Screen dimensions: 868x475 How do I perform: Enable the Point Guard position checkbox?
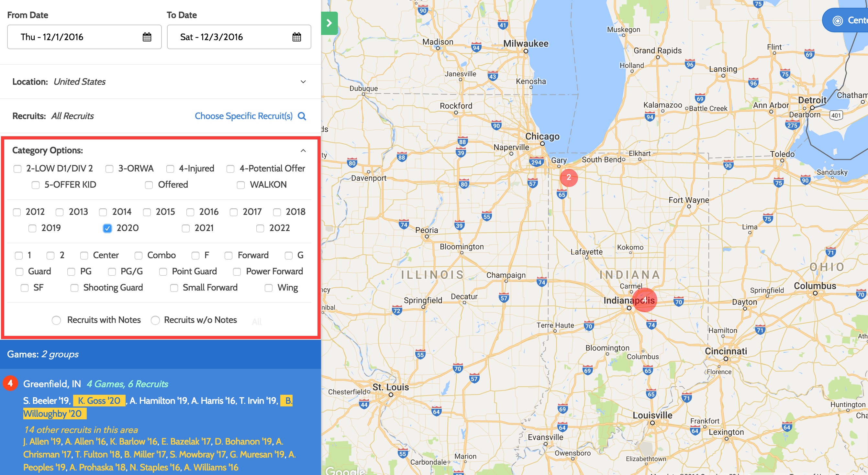(x=163, y=271)
